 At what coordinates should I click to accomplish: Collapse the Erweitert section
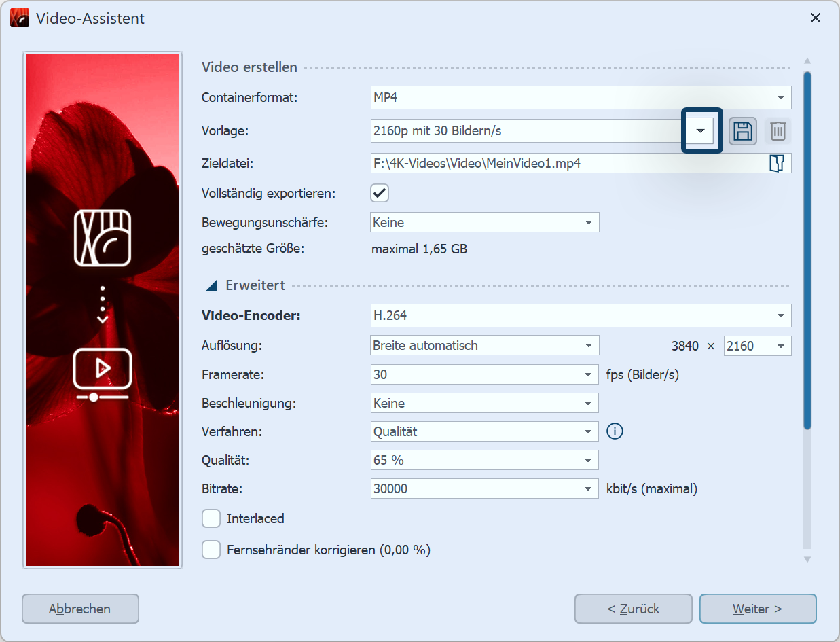pos(212,286)
